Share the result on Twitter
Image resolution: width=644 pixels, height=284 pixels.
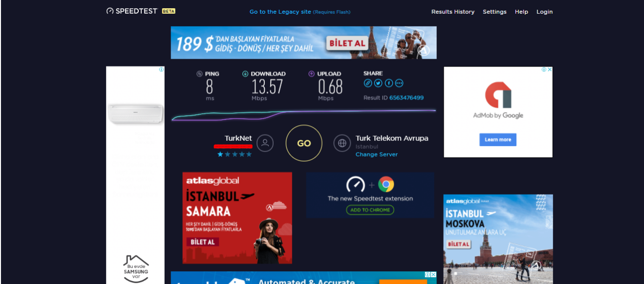pos(378,83)
